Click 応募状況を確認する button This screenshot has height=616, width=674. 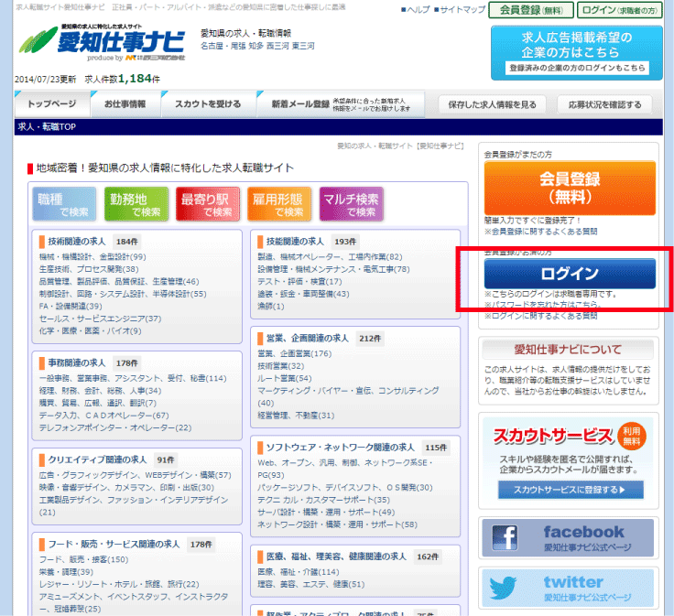click(x=604, y=104)
